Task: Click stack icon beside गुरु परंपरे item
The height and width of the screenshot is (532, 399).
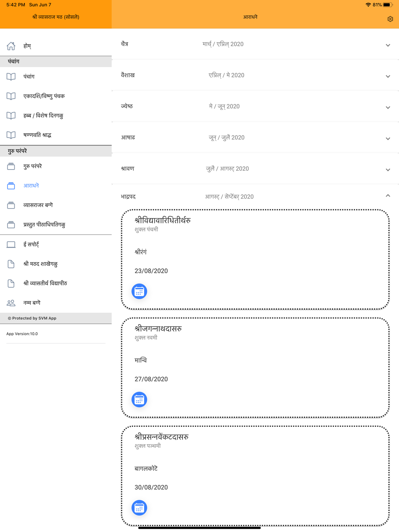Action: (11, 166)
